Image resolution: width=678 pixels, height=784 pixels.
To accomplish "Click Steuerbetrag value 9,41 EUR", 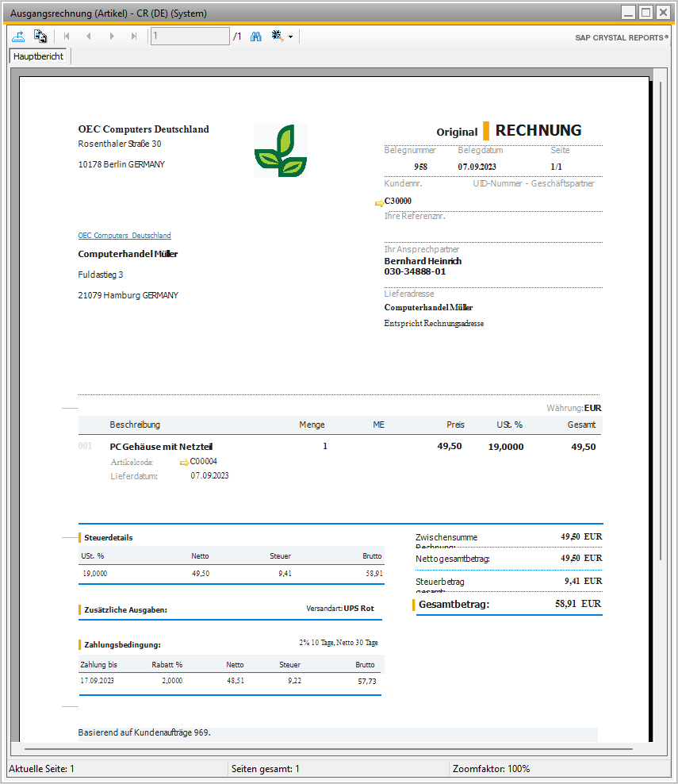I will click(x=583, y=581).
